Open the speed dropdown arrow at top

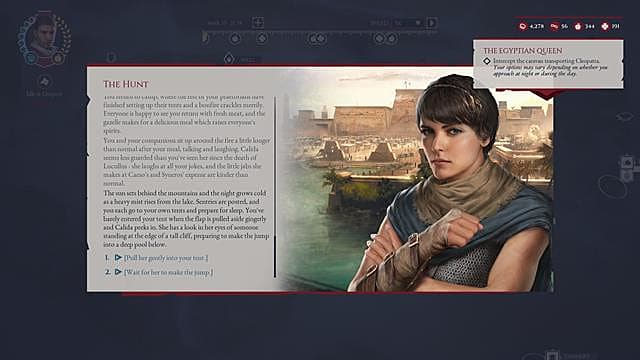[418, 23]
